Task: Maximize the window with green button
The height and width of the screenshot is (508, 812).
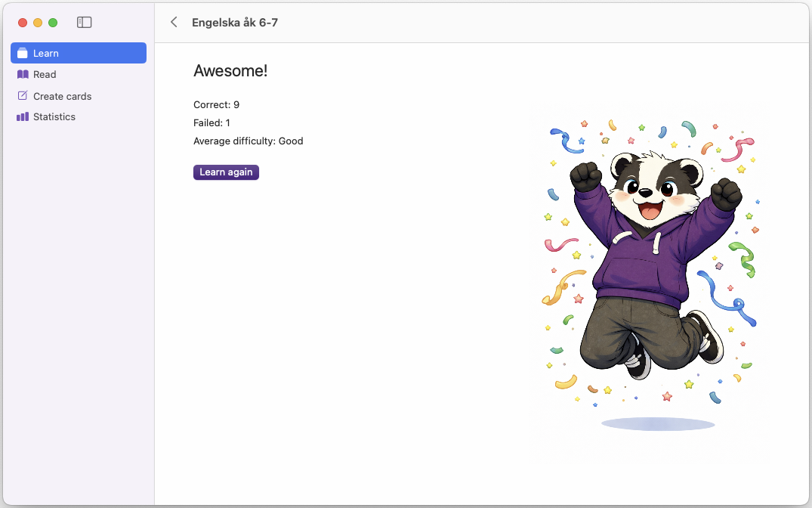Action: pos(53,23)
